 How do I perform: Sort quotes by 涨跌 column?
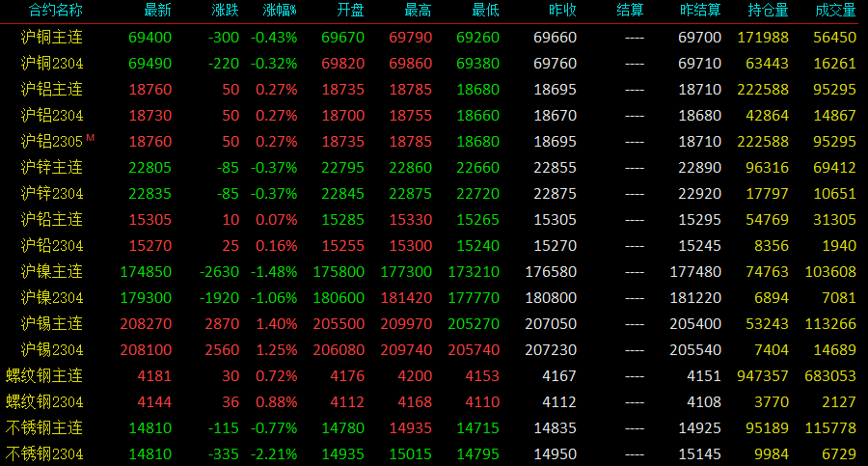(226, 10)
